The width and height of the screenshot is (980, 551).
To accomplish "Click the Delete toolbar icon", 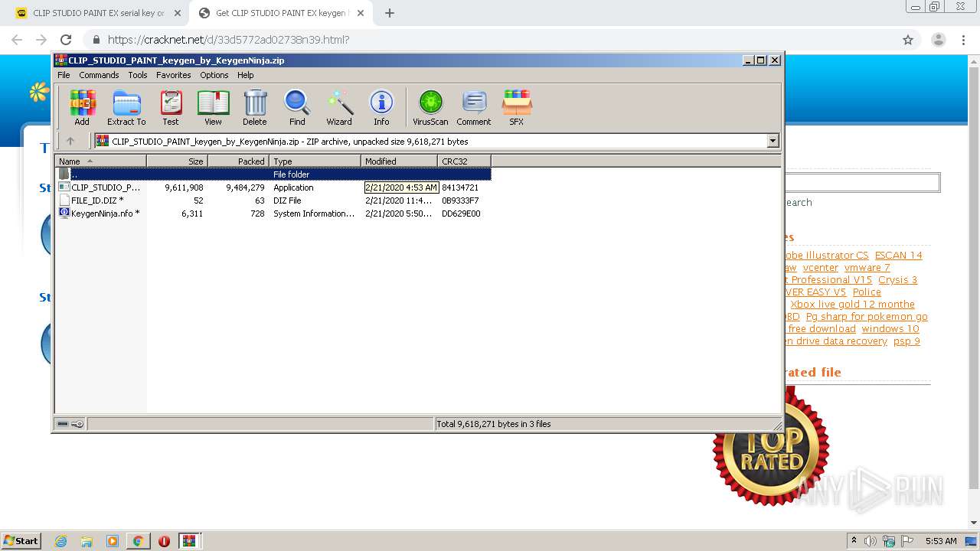I will [x=255, y=107].
